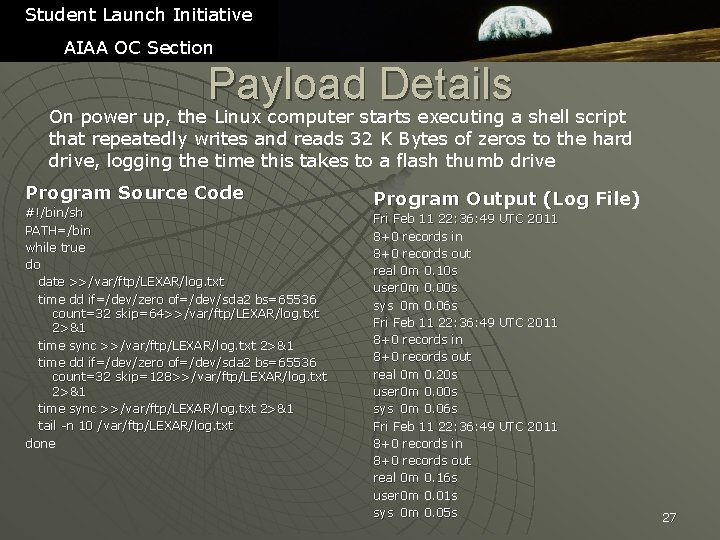Click the 'tail -n 10 /var/ftp/LEXAR/log.txt' line
The width and height of the screenshot is (720, 540).
tap(135, 426)
